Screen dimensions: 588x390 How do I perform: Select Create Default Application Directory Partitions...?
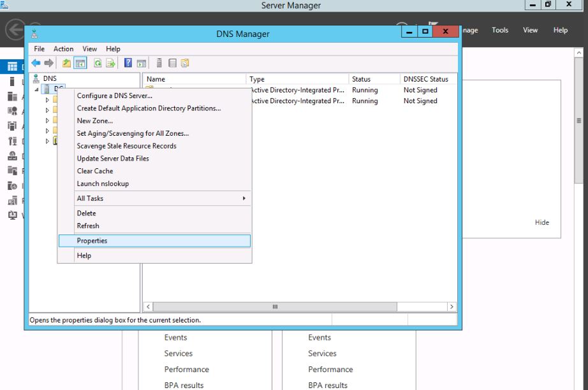click(154, 108)
